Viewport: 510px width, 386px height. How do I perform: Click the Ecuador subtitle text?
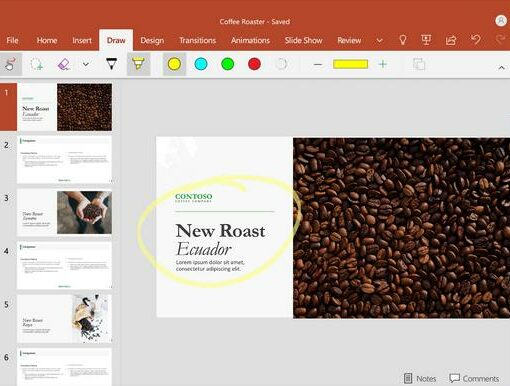pyautogui.click(x=203, y=249)
